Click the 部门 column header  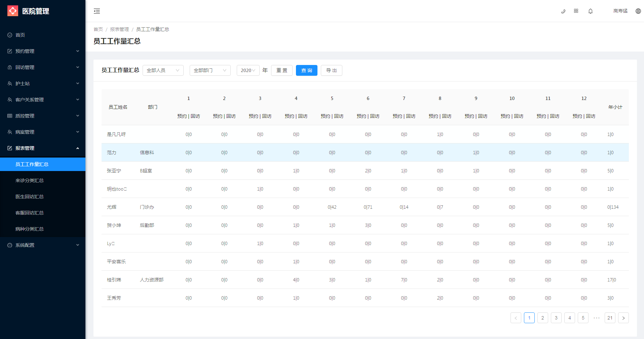pos(153,107)
